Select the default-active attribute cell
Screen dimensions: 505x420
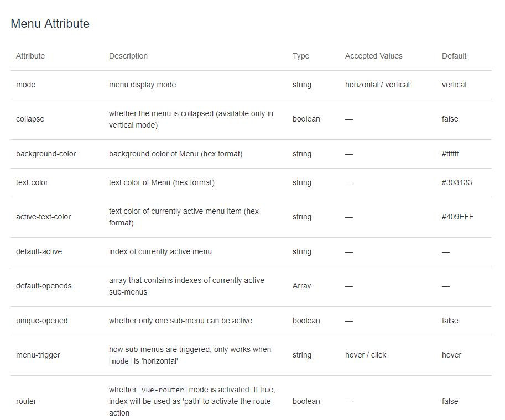coord(39,251)
